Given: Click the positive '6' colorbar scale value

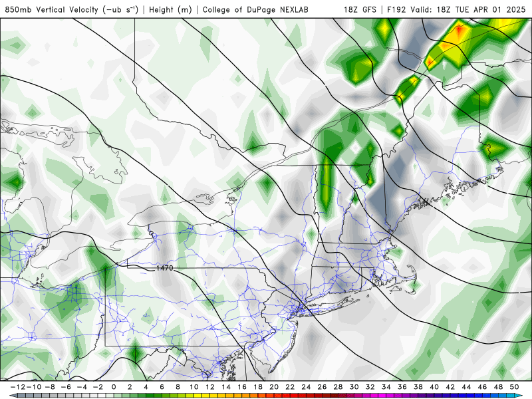Looking at the screenshot, I should [x=162, y=387].
